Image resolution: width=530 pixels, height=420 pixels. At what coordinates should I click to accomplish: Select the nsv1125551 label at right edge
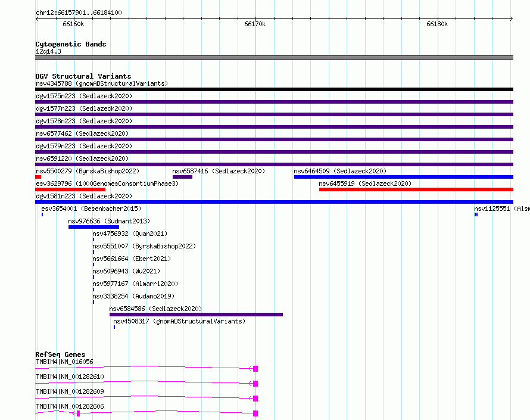[x=502, y=209]
